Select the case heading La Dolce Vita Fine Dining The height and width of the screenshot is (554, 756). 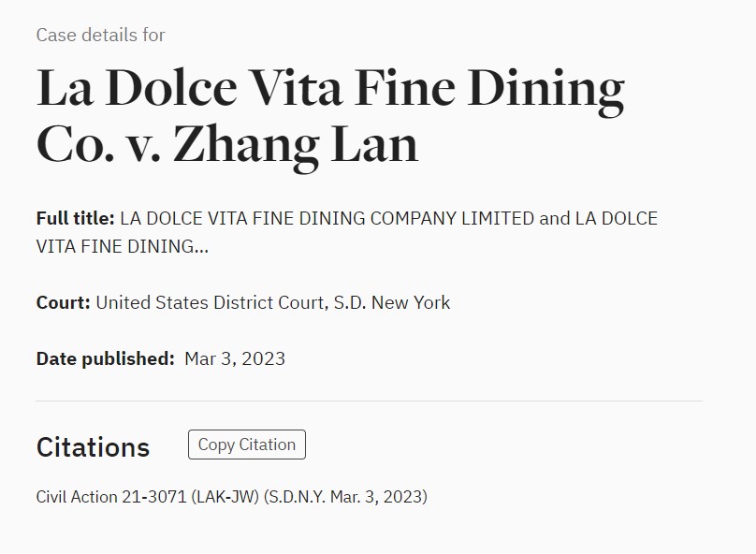(x=330, y=87)
